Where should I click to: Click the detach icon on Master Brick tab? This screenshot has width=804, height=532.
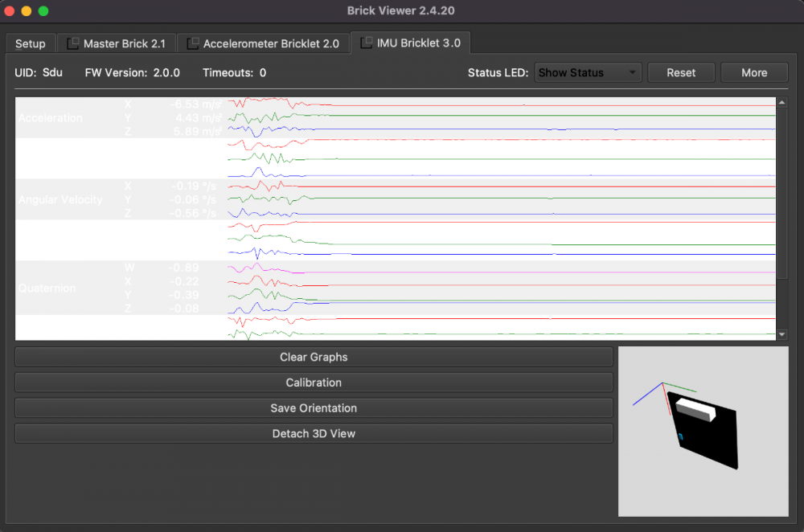[x=73, y=43]
